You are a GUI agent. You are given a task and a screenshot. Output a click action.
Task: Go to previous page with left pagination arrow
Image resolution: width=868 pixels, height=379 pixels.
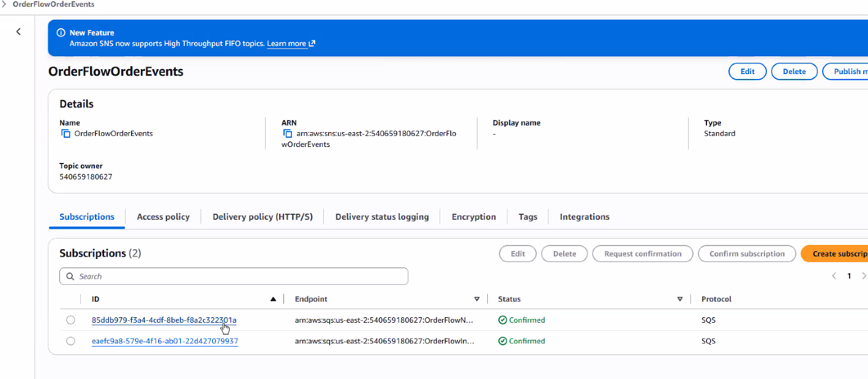(834, 276)
